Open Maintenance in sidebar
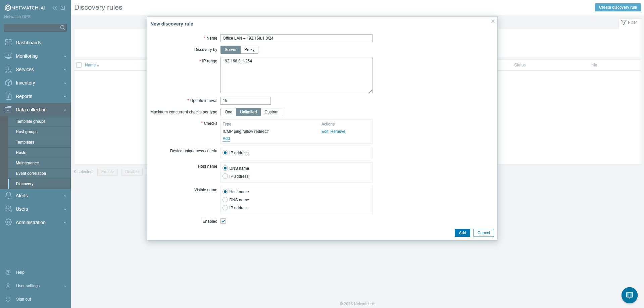 tap(39, 163)
